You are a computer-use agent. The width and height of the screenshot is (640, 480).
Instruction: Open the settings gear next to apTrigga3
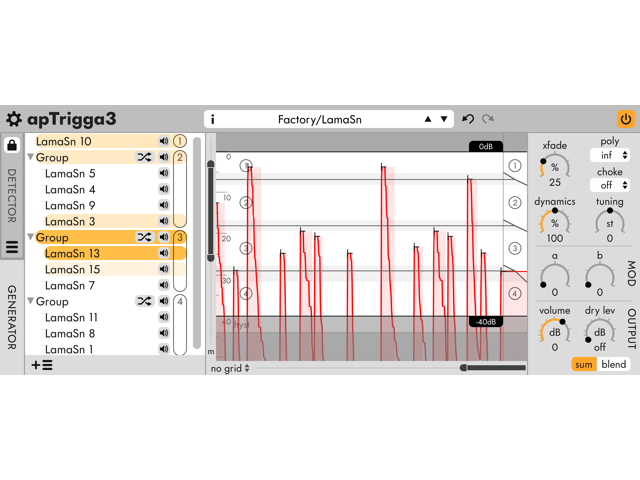pyautogui.click(x=13, y=119)
